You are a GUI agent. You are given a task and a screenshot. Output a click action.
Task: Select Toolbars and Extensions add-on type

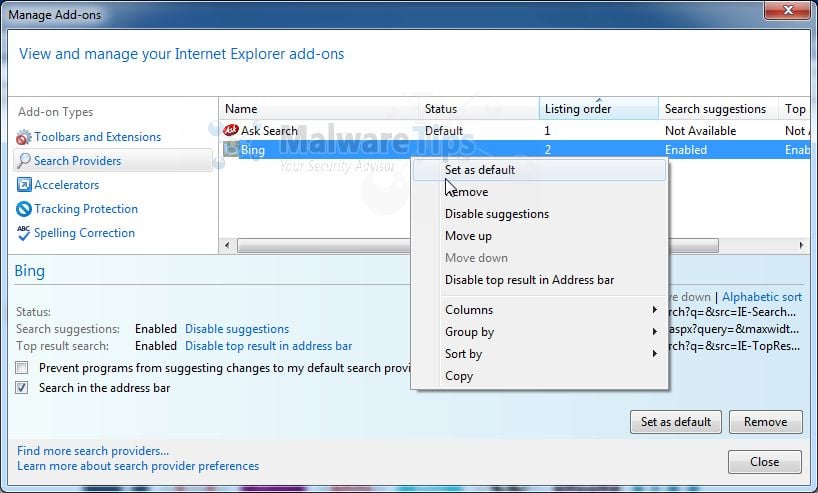pos(97,137)
